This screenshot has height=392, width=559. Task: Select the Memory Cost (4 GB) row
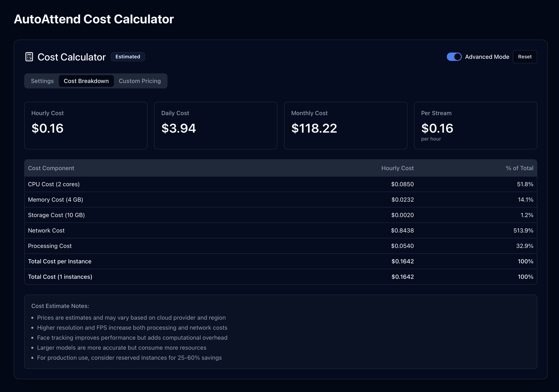pos(281,200)
